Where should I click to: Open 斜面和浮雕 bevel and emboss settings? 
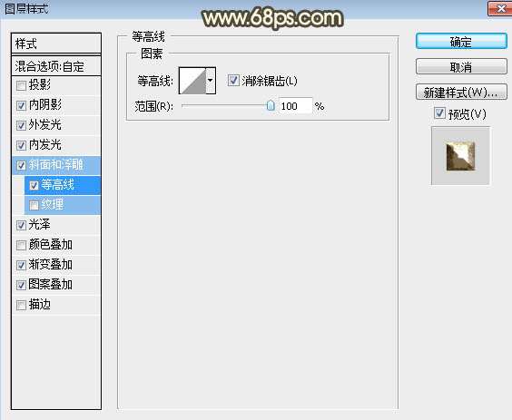56,165
